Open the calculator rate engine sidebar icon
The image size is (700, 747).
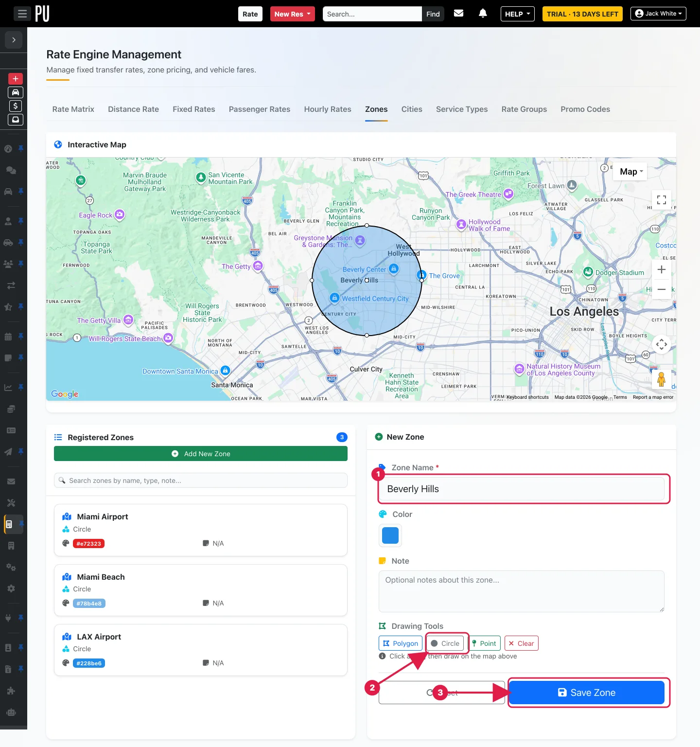pos(9,524)
